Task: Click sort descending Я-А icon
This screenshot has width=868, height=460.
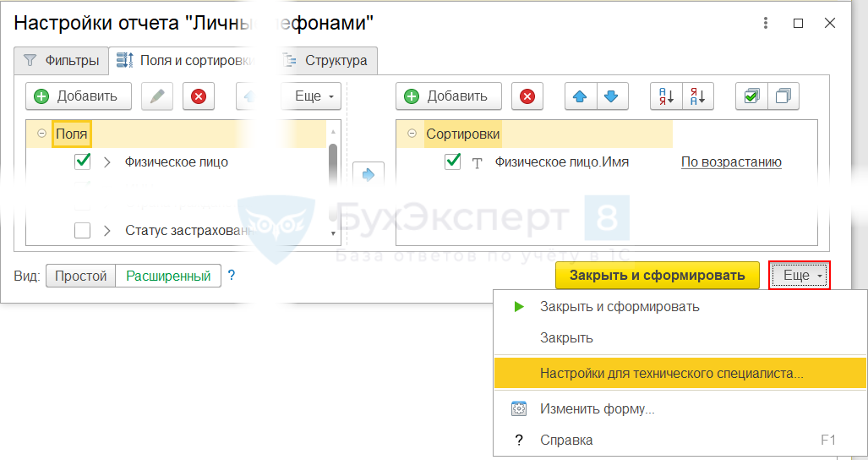Action: [698, 96]
